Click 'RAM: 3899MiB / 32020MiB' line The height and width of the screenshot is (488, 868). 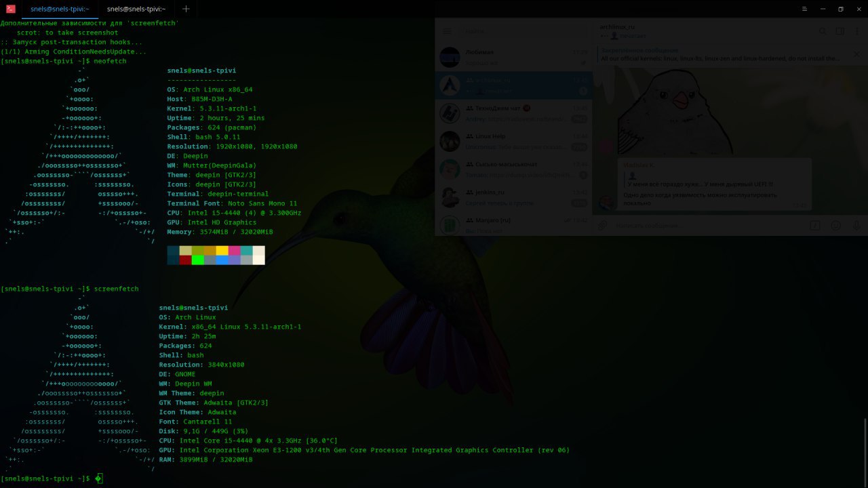tap(205, 460)
